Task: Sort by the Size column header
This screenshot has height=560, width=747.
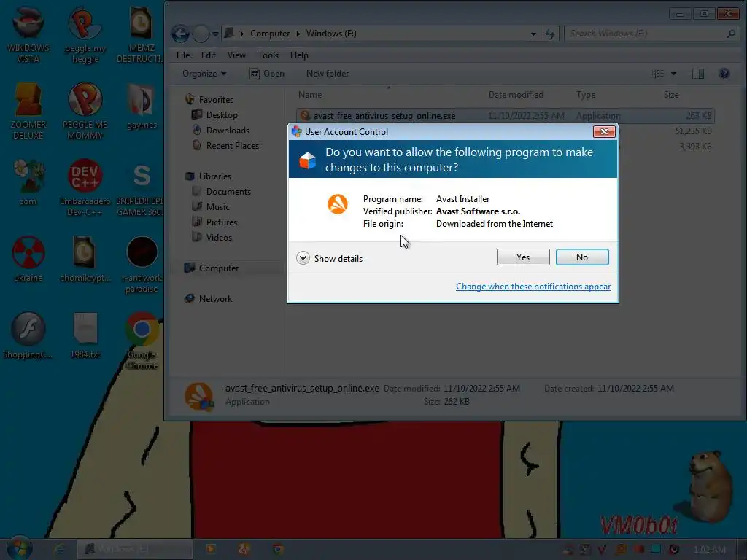Action: pos(671,95)
